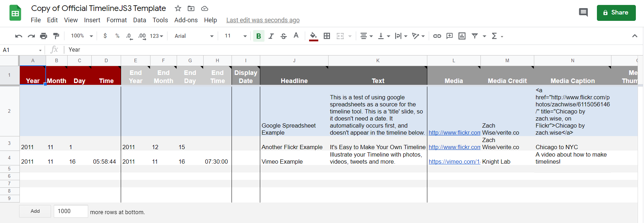Open the text color picker
Viewport: 644px width, 223px height.
pos(296,36)
